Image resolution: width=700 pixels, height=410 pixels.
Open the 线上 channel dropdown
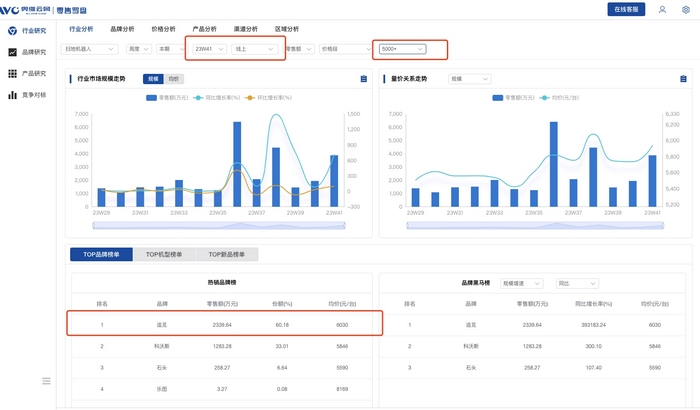[253, 48]
